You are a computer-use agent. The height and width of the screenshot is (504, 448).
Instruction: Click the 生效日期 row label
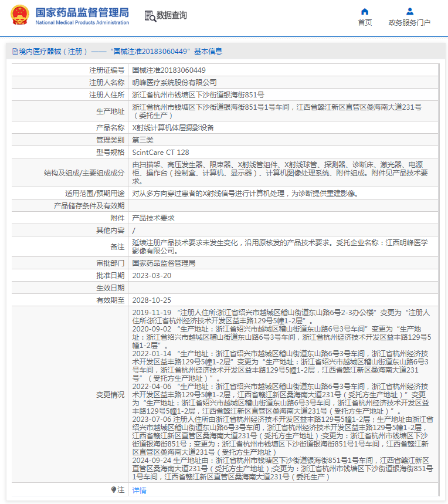(x=110, y=288)
